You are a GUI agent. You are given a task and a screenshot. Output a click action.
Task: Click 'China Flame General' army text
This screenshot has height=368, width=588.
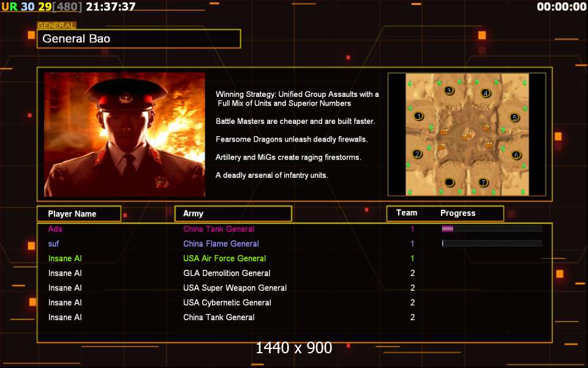(221, 243)
